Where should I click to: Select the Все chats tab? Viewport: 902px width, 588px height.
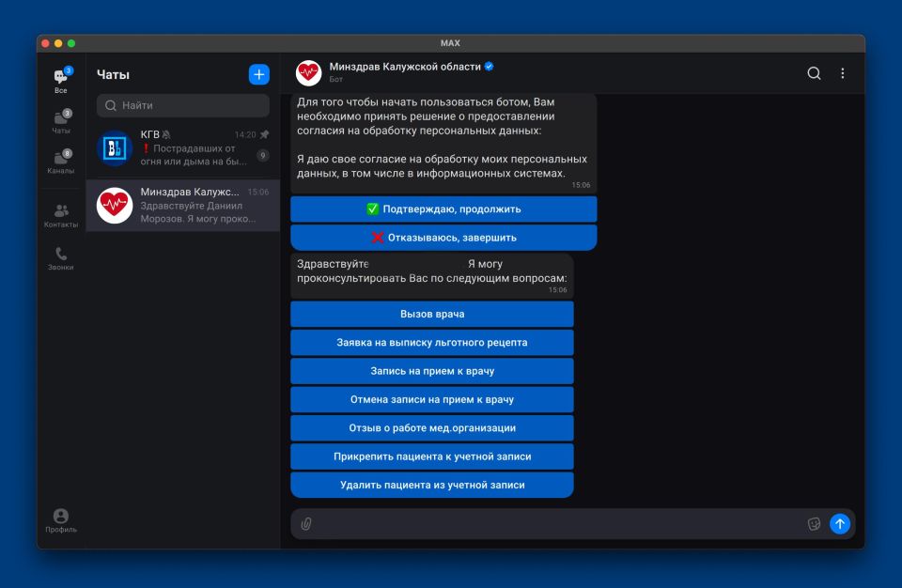click(61, 82)
